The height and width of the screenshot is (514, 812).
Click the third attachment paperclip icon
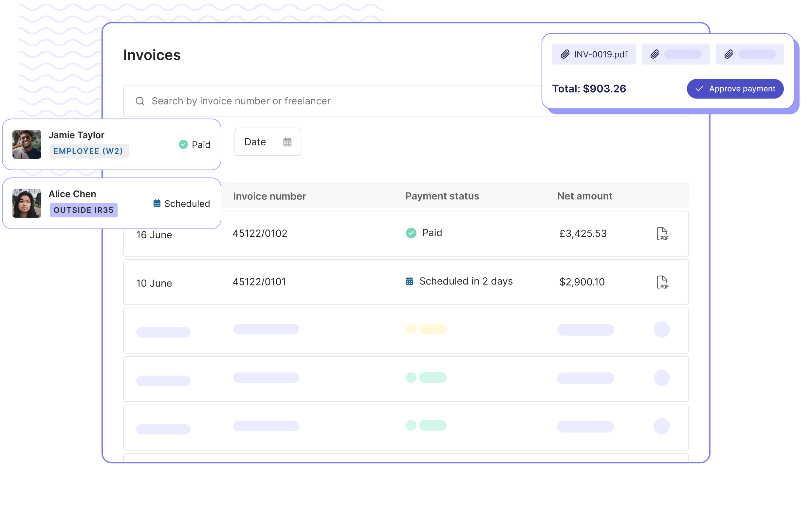[x=729, y=54]
